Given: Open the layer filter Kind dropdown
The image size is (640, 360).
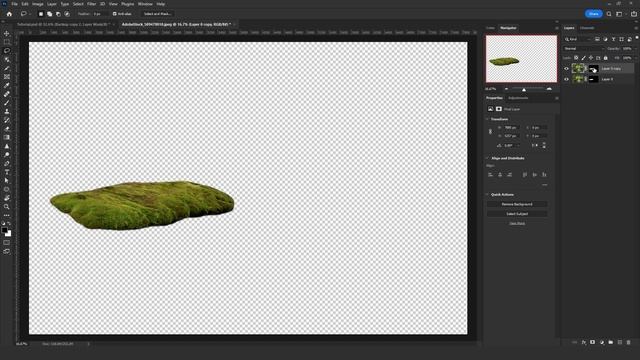Looking at the screenshot, I should click(578, 39).
